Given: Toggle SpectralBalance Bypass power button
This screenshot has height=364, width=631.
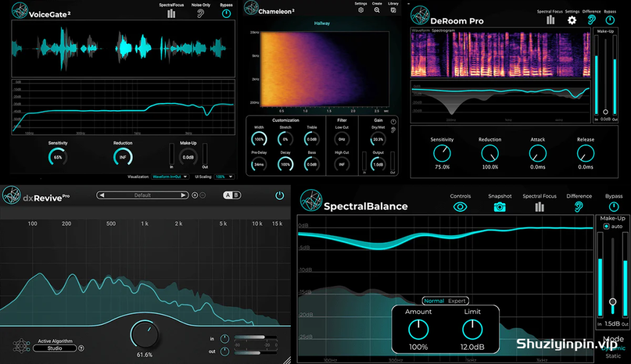Looking at the screenshot, I should click(x=614, y=207).
